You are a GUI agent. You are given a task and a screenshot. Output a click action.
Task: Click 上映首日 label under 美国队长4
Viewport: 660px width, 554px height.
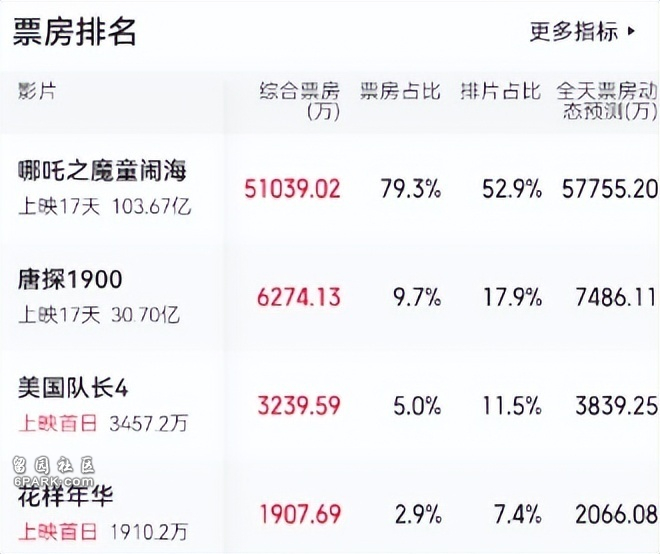click(59, 423)
